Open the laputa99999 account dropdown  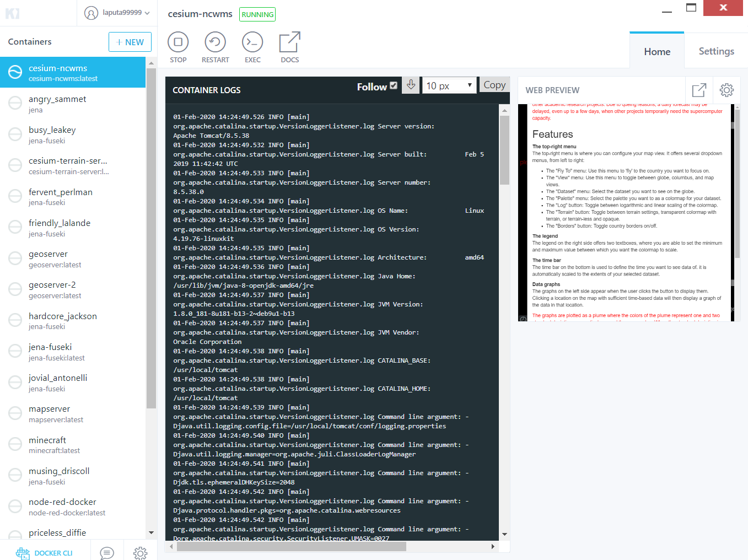pos(116,13)
